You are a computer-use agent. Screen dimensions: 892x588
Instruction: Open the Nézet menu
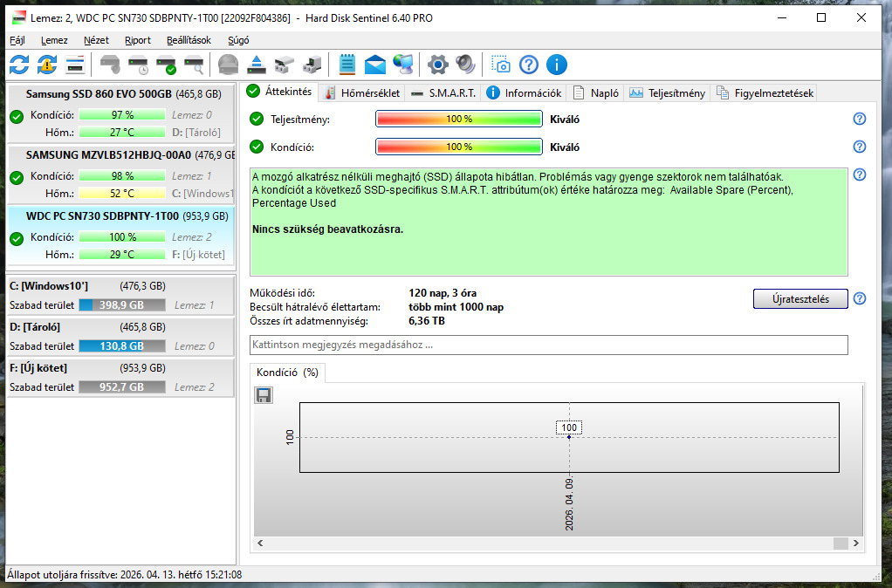pyautogui.click(x=96, y=40)
